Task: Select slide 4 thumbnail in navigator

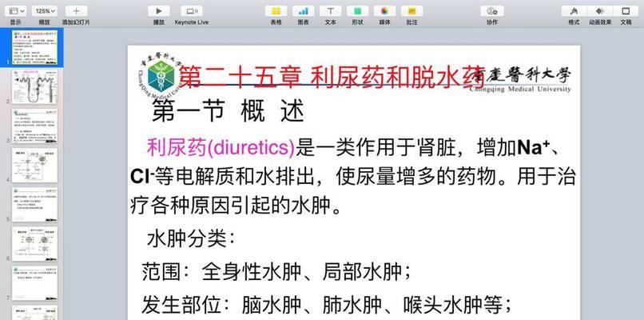Action: tap(34, 165)
